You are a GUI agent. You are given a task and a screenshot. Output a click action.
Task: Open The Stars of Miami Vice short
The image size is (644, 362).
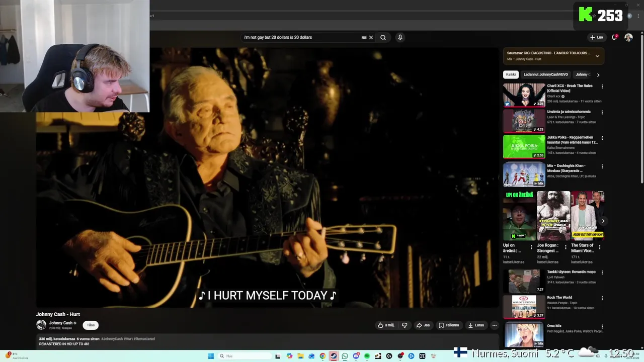click(587, 216)
